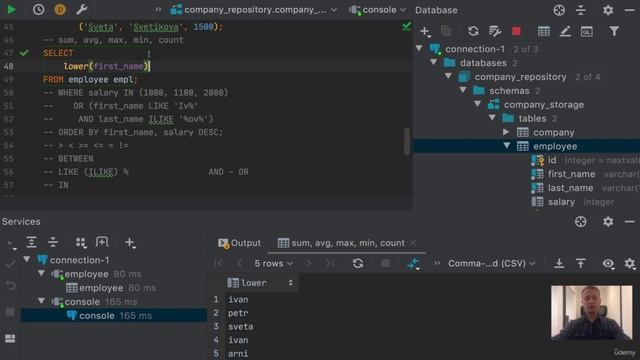Screen dimensions: 640x360
Task: Click the green check inspection icon in editor
Action: (406, 27)
